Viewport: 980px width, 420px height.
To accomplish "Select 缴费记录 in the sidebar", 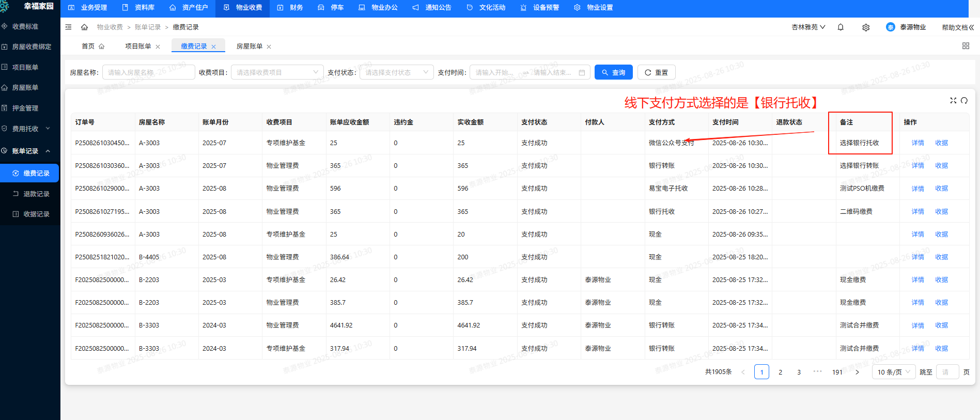I will click(29, 173).
